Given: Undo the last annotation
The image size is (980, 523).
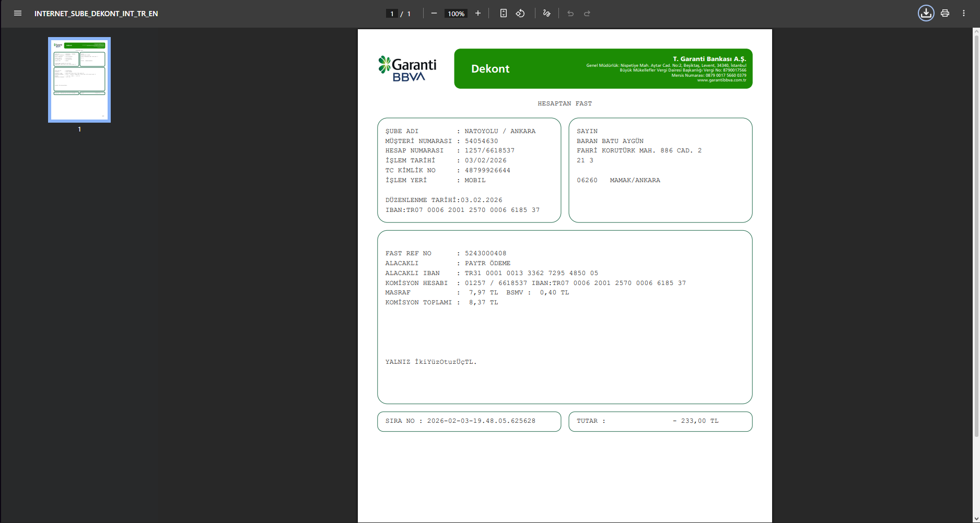Looking at the screenshot, I should coord(570,14).
